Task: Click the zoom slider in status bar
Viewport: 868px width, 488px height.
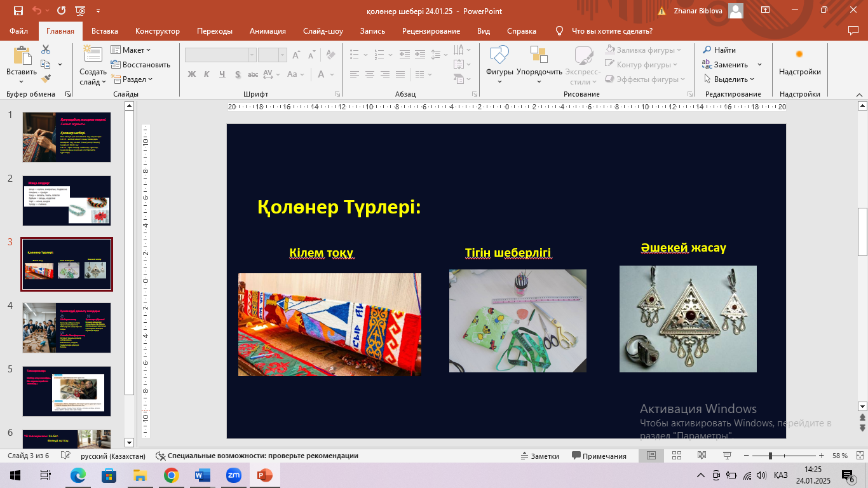Action: [771, 456]
